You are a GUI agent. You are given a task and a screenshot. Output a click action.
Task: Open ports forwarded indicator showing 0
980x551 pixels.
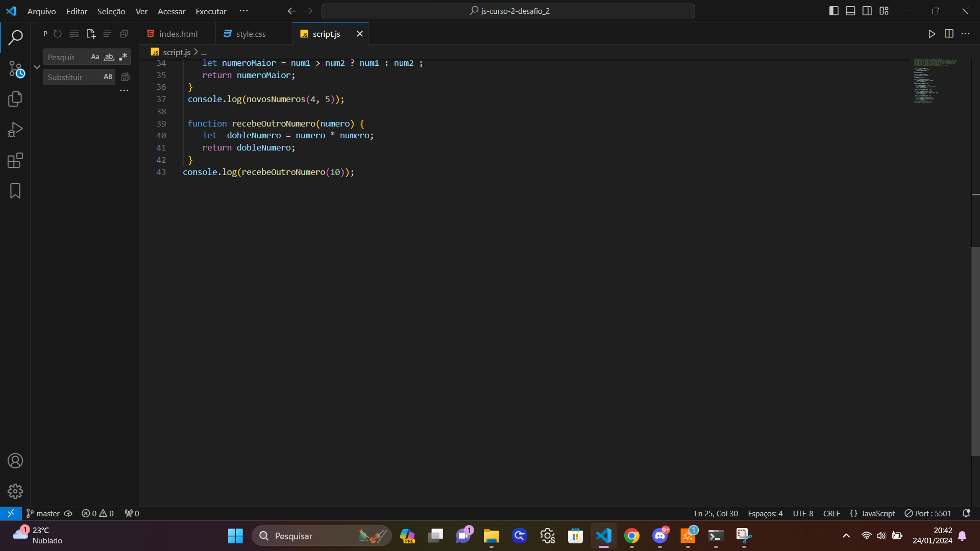132,513
